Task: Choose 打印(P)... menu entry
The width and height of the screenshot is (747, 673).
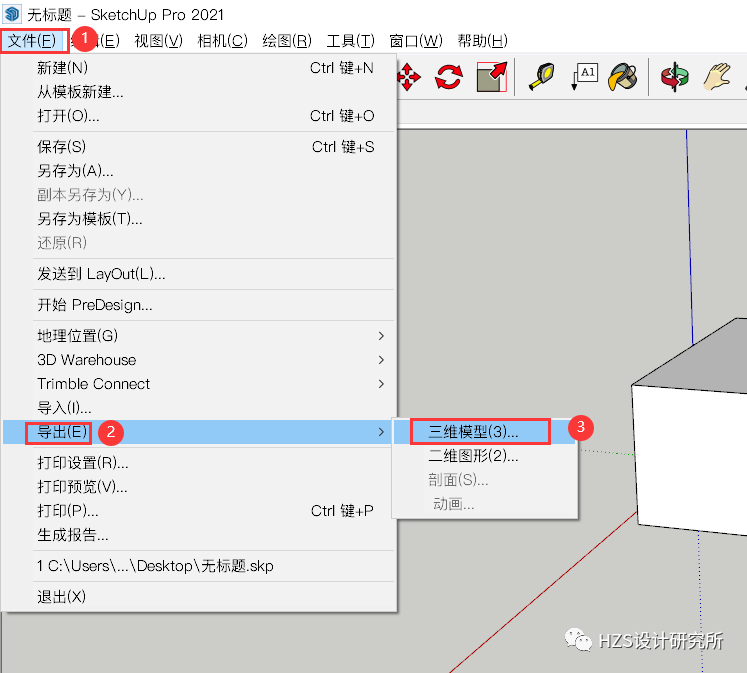Action: click(199, 511)
